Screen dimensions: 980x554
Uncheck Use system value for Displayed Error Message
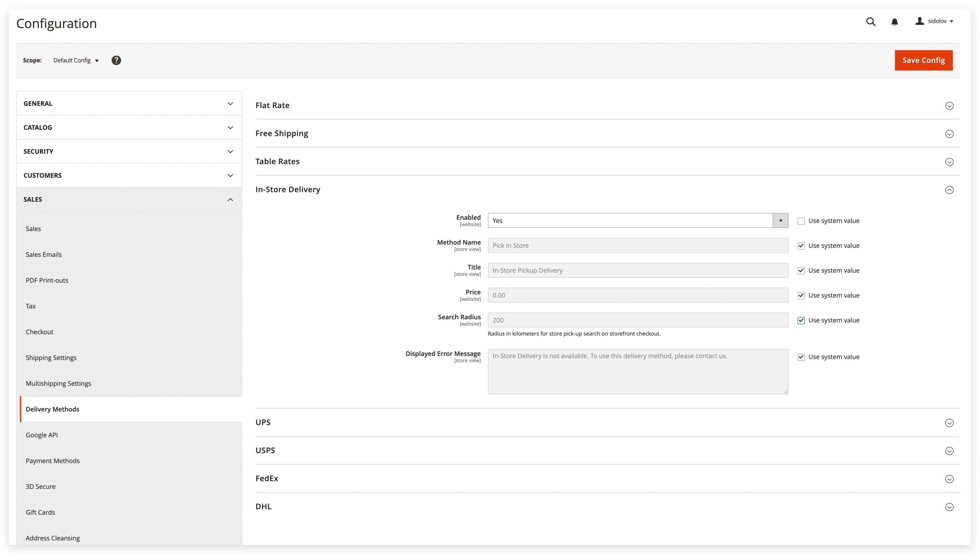point(801,357)
